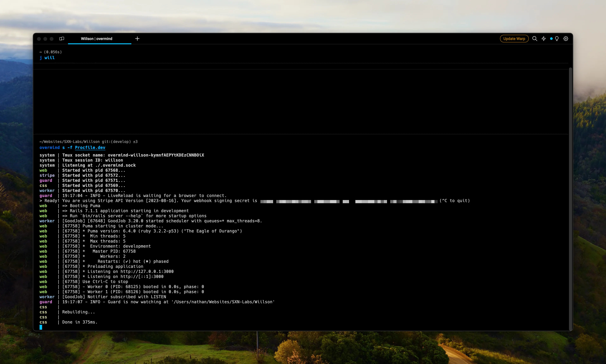Screen dimensions: 606x364
Task: Click the blue terminal cursor block
Action: [41, 327]
